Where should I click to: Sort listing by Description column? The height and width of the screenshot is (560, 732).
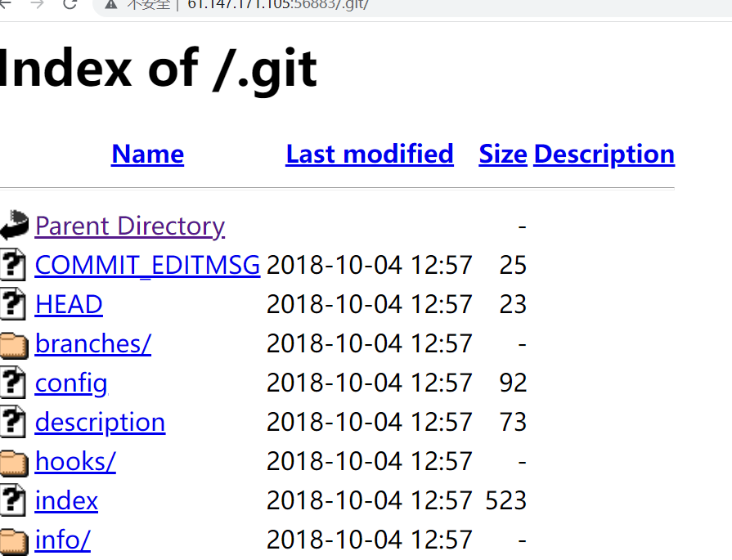click(604, 154)
